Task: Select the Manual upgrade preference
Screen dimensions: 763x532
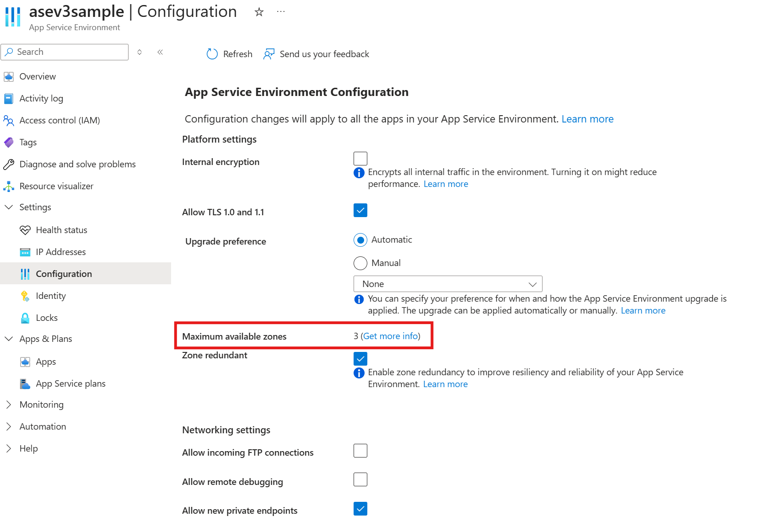Action: [x=360, y=263]
